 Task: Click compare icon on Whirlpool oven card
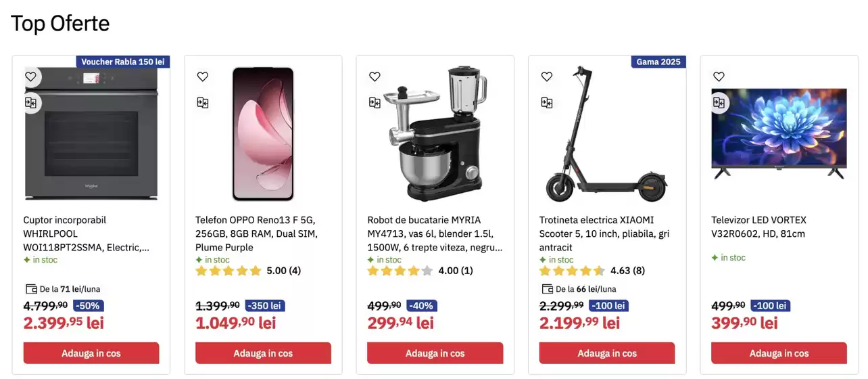30,103
